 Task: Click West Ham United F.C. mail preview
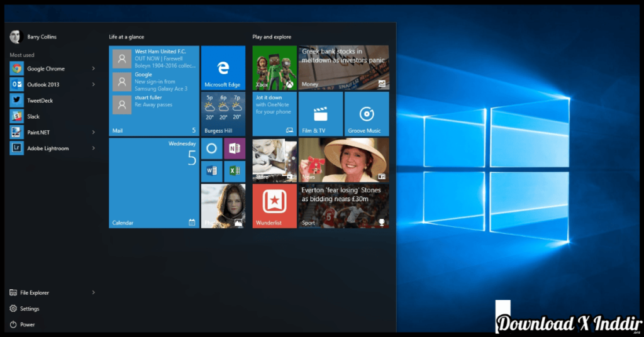coord(154,58)
